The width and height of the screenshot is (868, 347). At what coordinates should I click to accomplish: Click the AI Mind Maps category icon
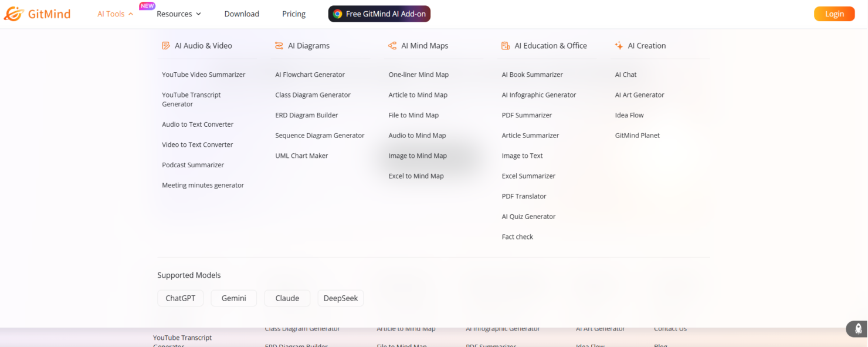point(392,46)
